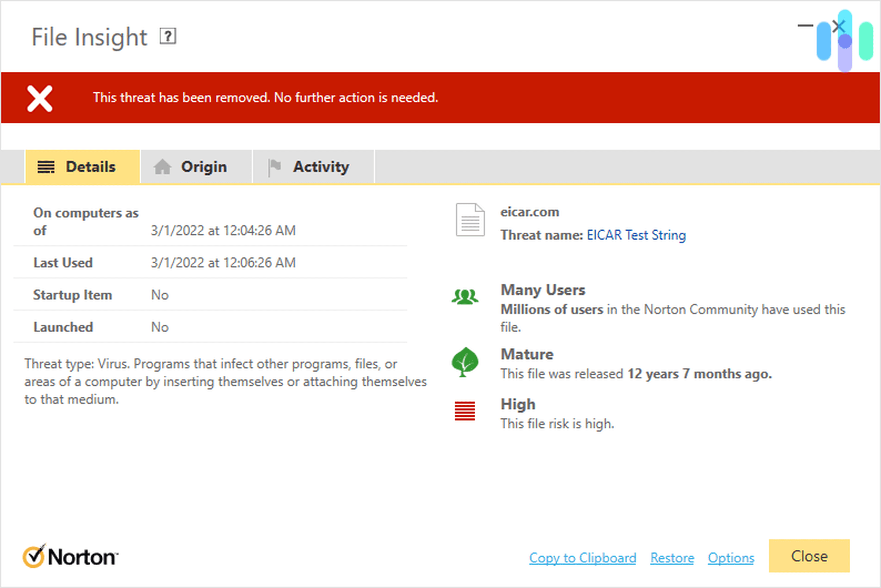Click Copy to Clipboard
Image resolution: width=881 pixels, height=588 pixels.
click(582, 558)
